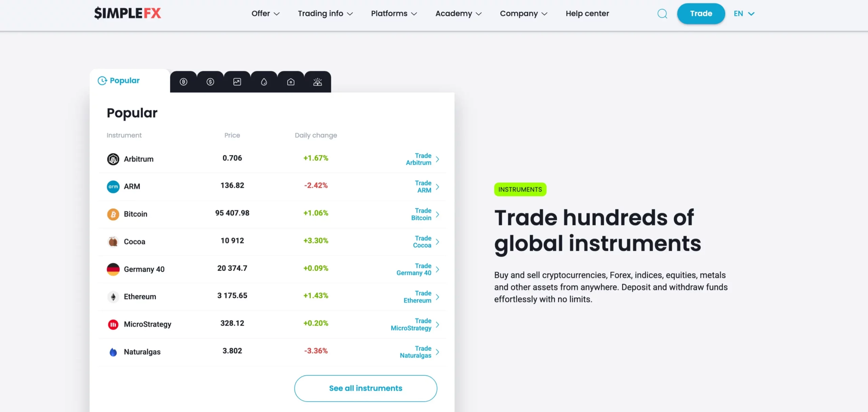
Task: Click the Bitcoin category icon
Action: [x=183, y=81]
